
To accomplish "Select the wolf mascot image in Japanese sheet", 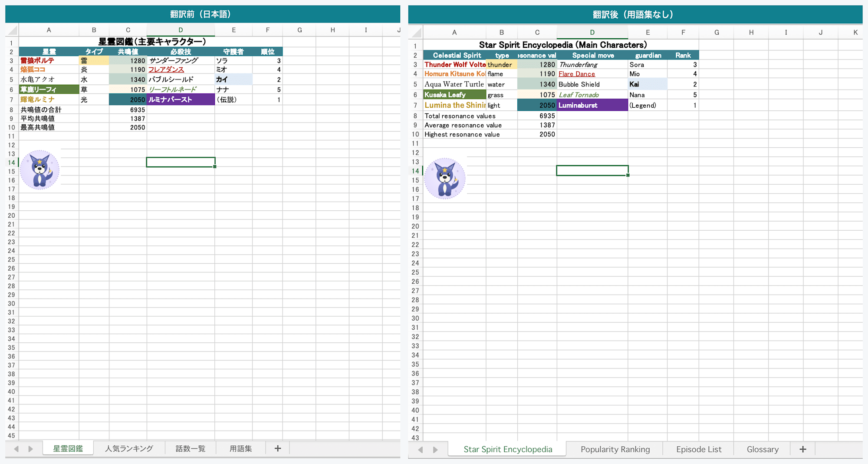I will point(39,170).
